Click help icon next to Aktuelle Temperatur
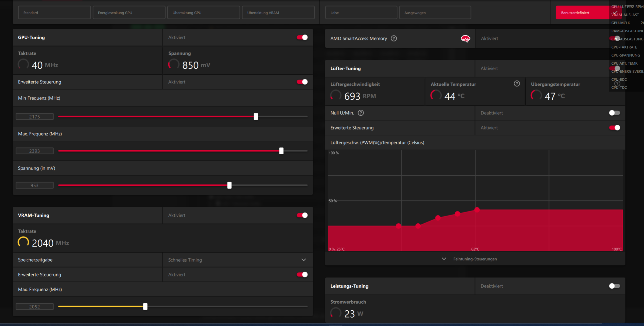This screenshot has width=644, height=326. click(x=517, y=84)
